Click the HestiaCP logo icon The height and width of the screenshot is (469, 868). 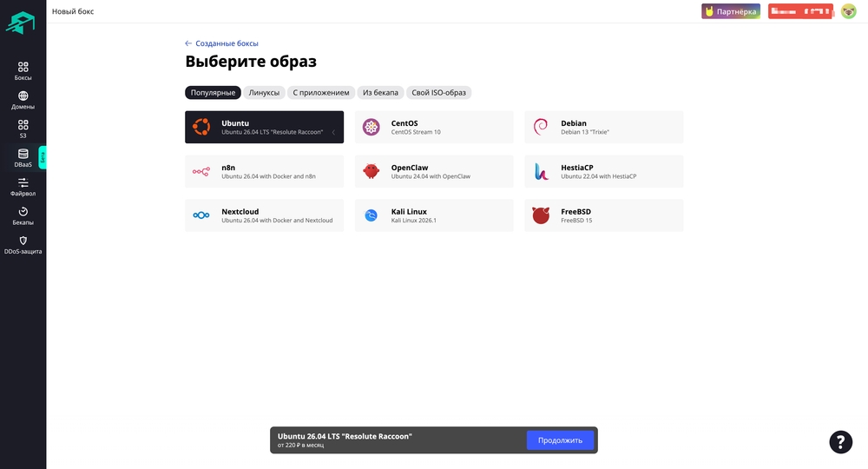tap(541, 172)
